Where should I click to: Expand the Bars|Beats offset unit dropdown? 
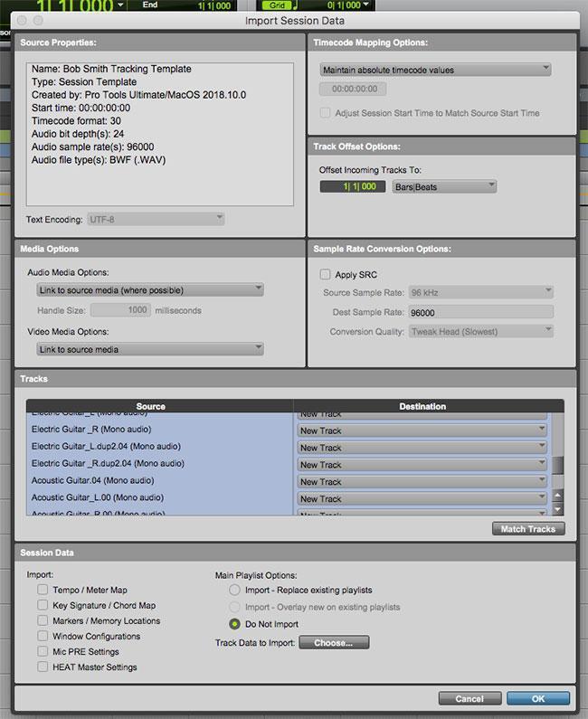(443, 186)
